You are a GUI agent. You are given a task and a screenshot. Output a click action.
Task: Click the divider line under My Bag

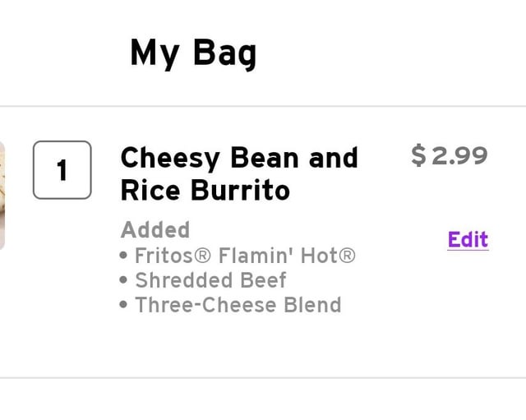(263, 106)
